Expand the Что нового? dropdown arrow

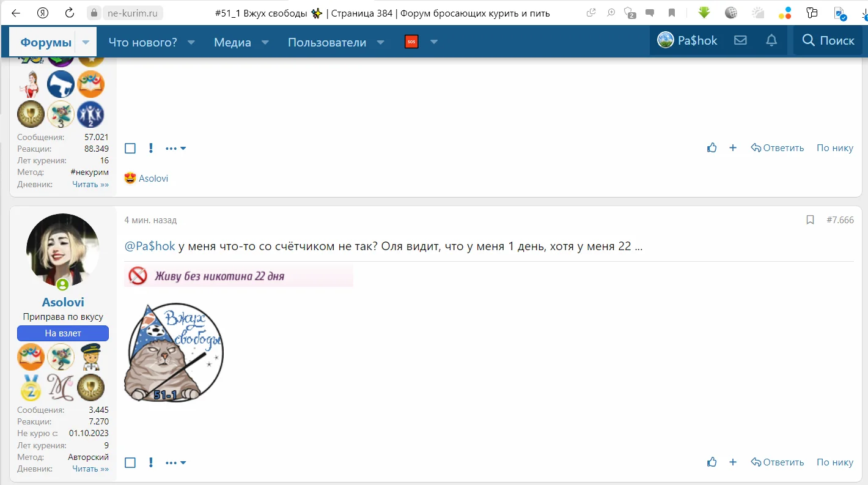(191, 42)
